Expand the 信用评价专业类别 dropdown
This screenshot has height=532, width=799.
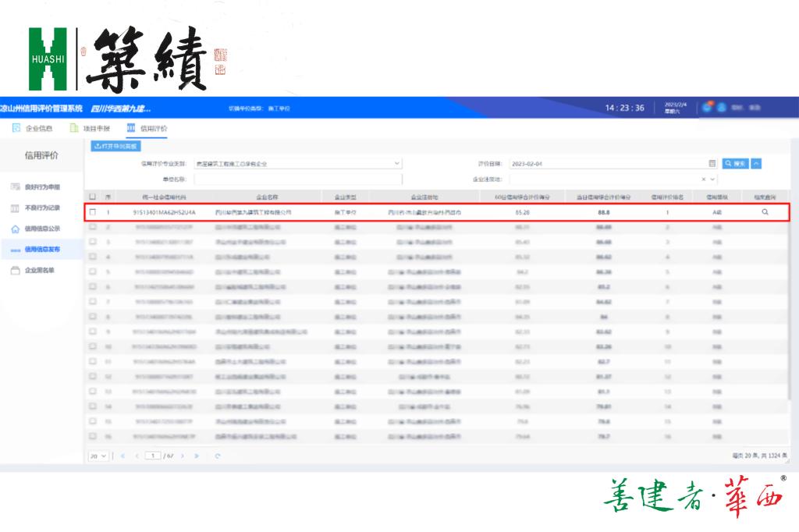pos(396,164)
